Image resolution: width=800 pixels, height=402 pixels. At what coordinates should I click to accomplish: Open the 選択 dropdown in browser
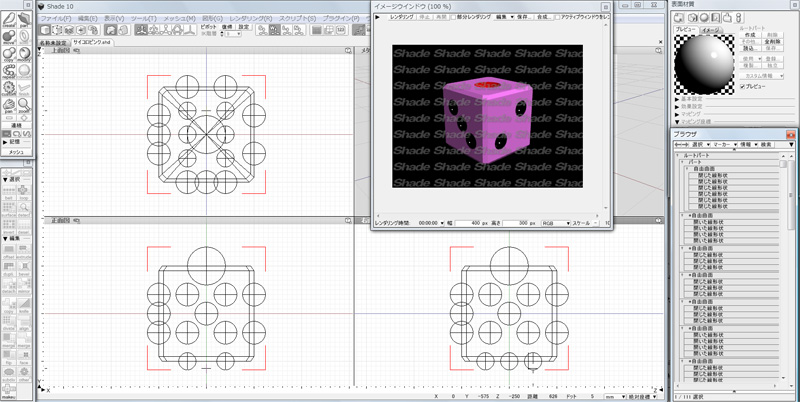coord(699,145)
